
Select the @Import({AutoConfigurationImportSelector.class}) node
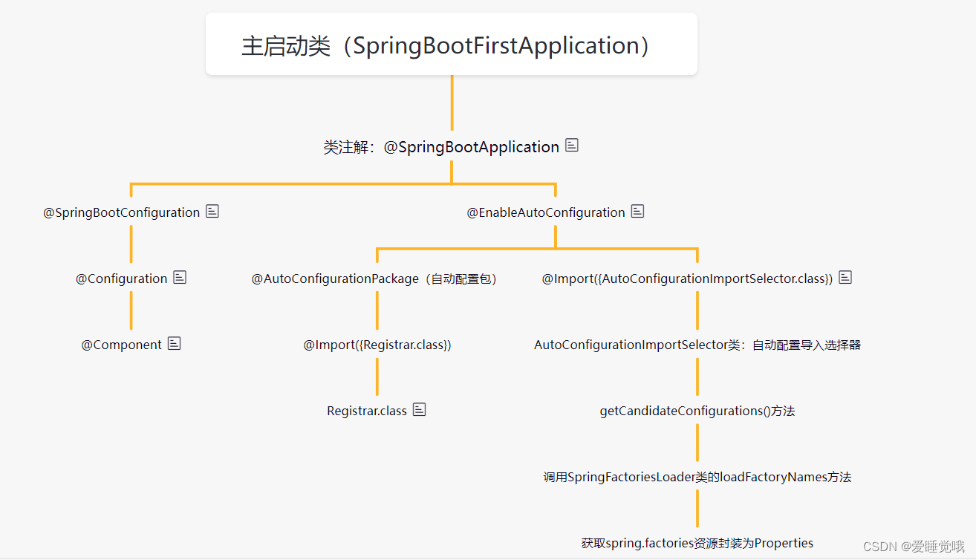pyautogui.click(x=687, y=279)
